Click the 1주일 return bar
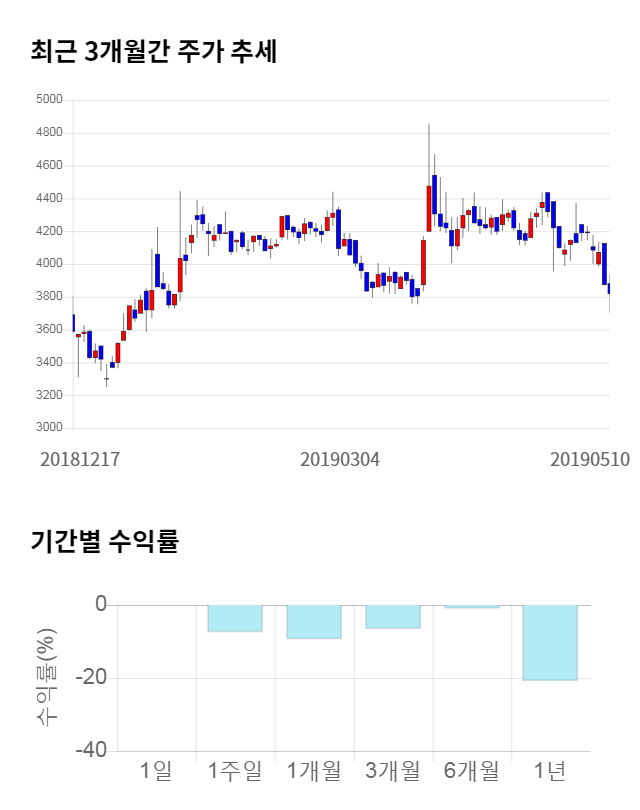640x810 pixels. tap(235, 618)
